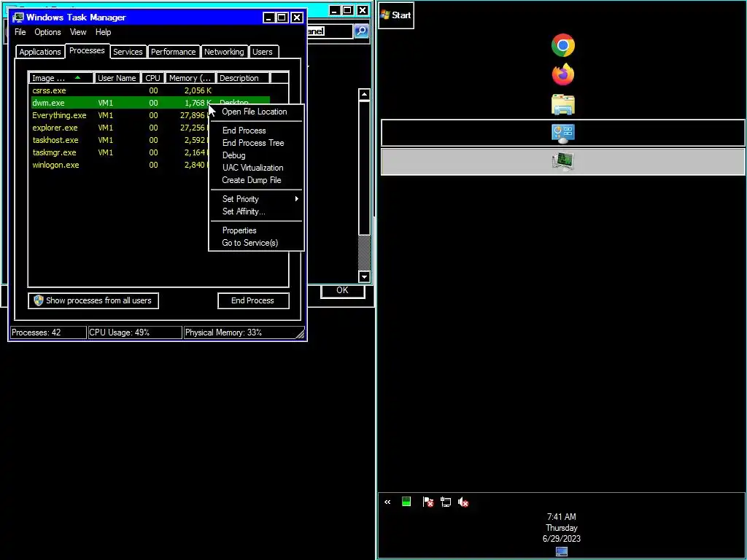The height and width of the screenshot is (560, 747).
Task: Switch to the Applications tab
Action: [40, 52]
